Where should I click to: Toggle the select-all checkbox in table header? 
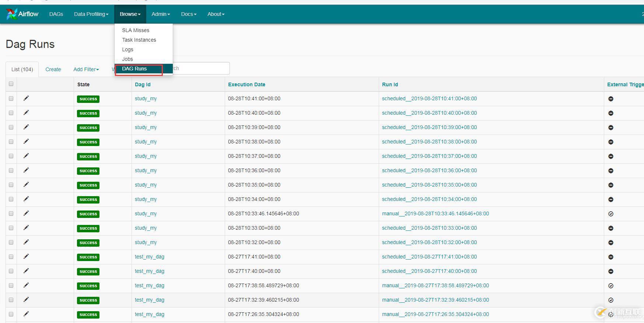[11, 84]
